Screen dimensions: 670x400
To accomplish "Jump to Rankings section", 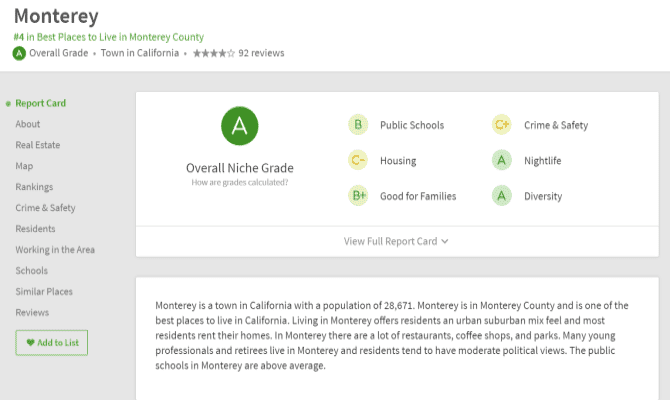I will pyautogui.click(x=34, y=187).
